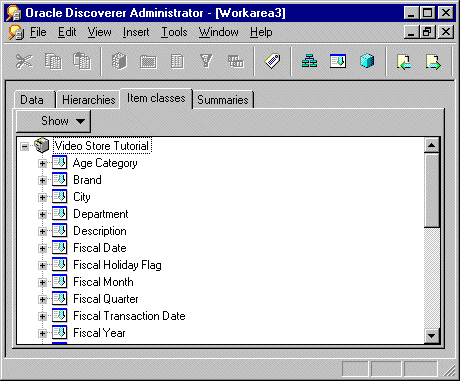
Task: Click the Copy toolbar icon
Action: [53, 61]
